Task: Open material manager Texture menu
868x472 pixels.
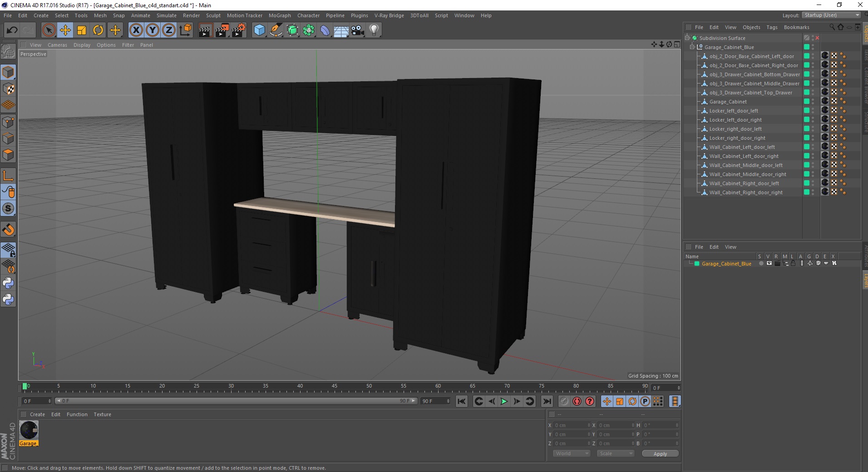Action: 102,414
